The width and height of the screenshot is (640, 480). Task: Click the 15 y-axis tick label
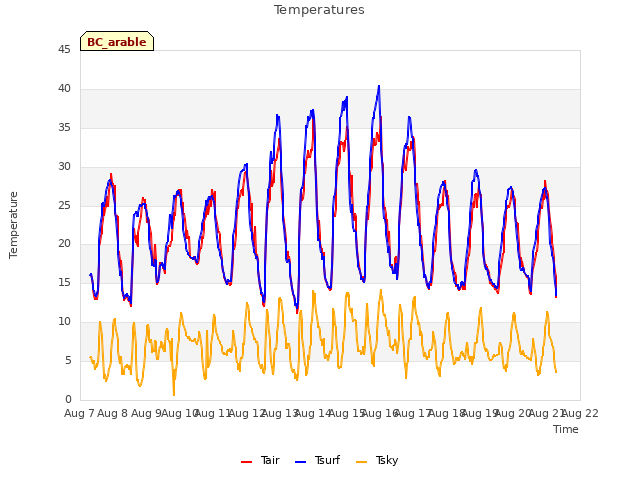[x=64, y=282]
